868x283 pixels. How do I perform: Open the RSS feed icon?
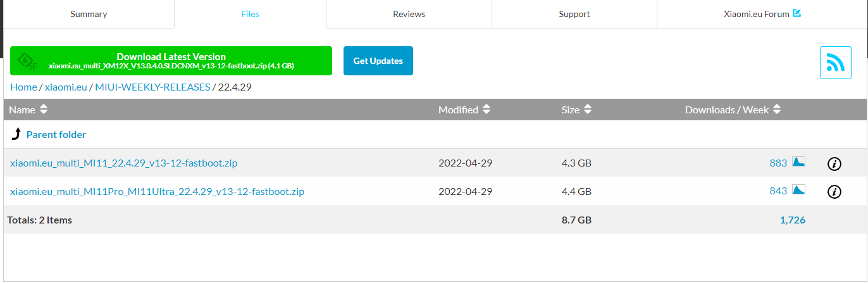[x=835, y=63]
